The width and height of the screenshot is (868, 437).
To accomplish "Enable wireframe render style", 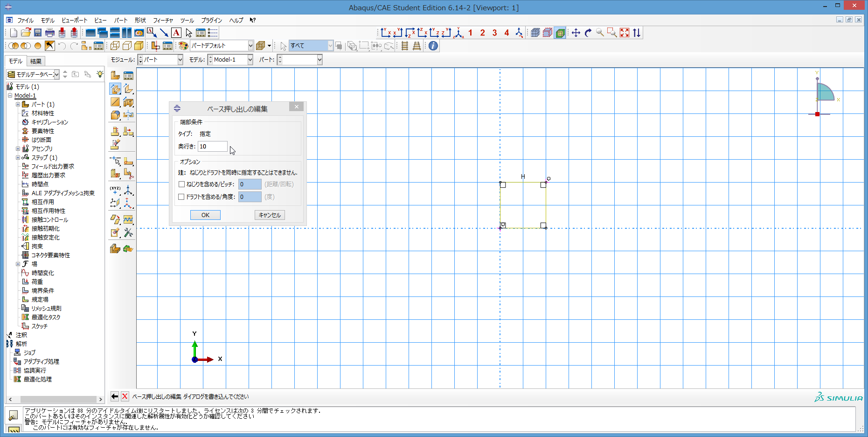I will pyautogui.click(x=115, y=46).
